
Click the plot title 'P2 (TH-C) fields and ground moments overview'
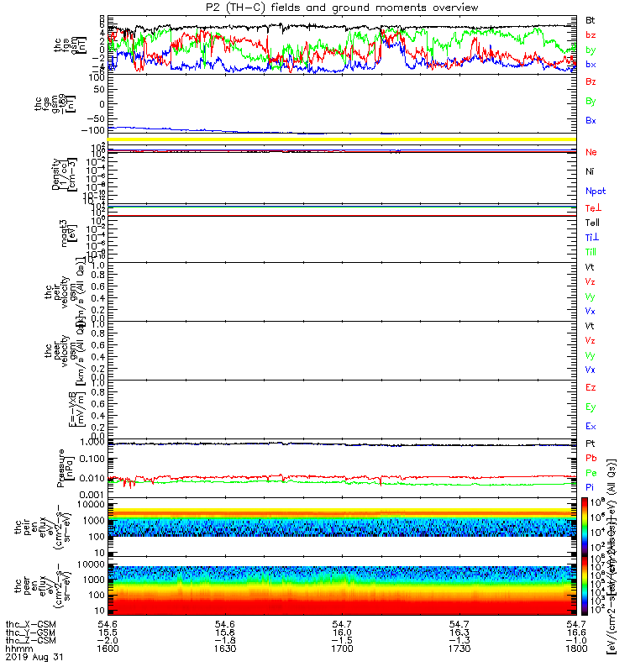pyautogui.click(x=342, y=8)
